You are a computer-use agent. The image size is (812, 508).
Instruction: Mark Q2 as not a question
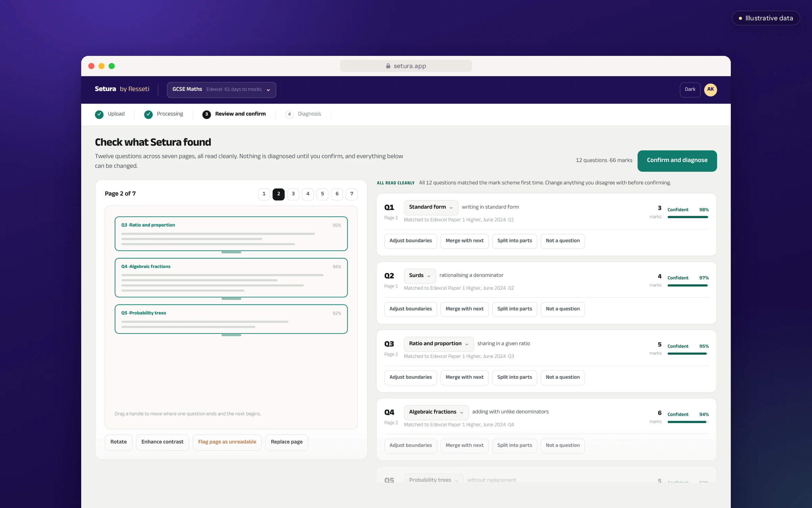pos(563,309)
